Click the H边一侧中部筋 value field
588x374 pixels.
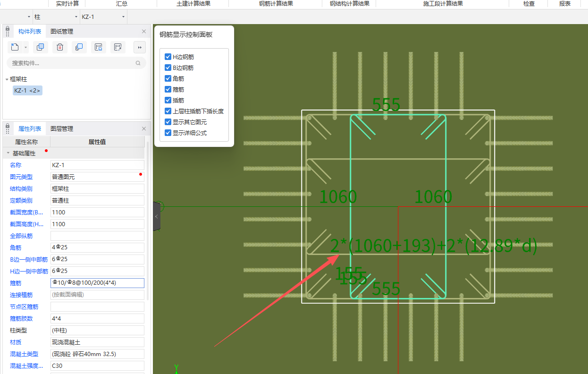(97, 271)
